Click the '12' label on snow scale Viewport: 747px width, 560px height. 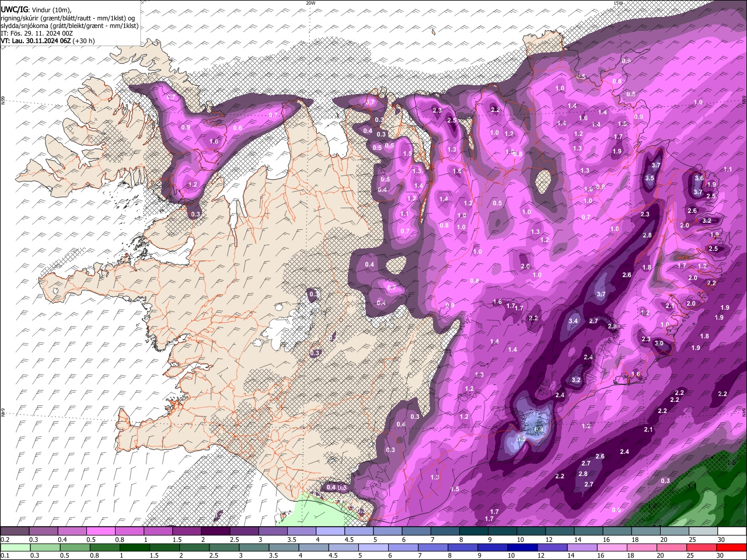(x=549, y=540)
